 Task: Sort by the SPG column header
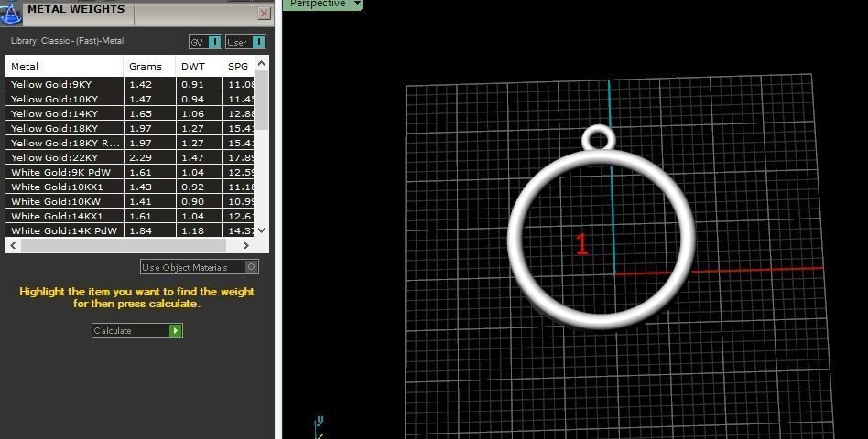tap(239, 67)
